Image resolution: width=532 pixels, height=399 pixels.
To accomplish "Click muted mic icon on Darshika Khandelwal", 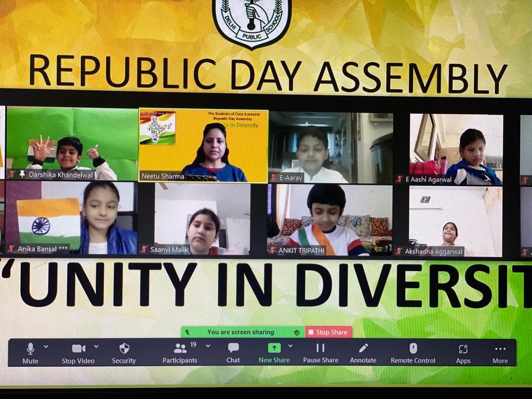I will tap(12, 175).
